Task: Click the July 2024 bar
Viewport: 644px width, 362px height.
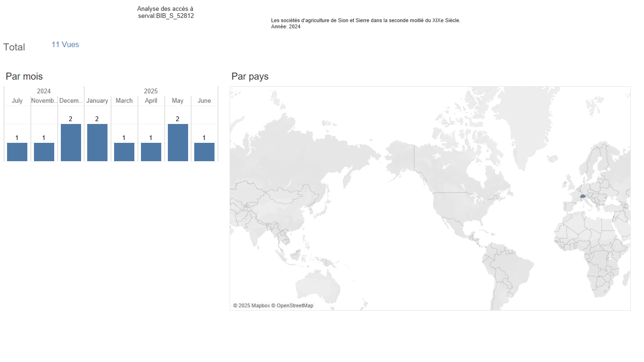Action: (x=17, y=152)
